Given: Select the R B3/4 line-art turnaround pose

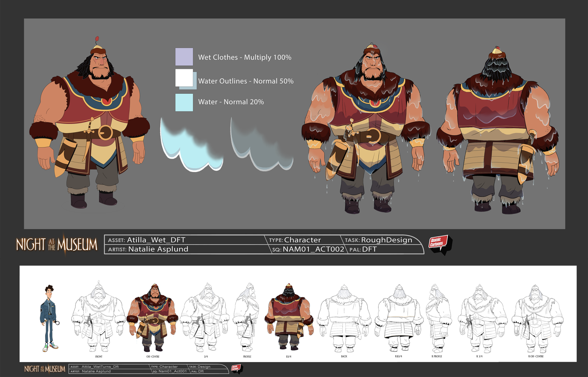Looking at the screenshot, I should pos(399,318).
